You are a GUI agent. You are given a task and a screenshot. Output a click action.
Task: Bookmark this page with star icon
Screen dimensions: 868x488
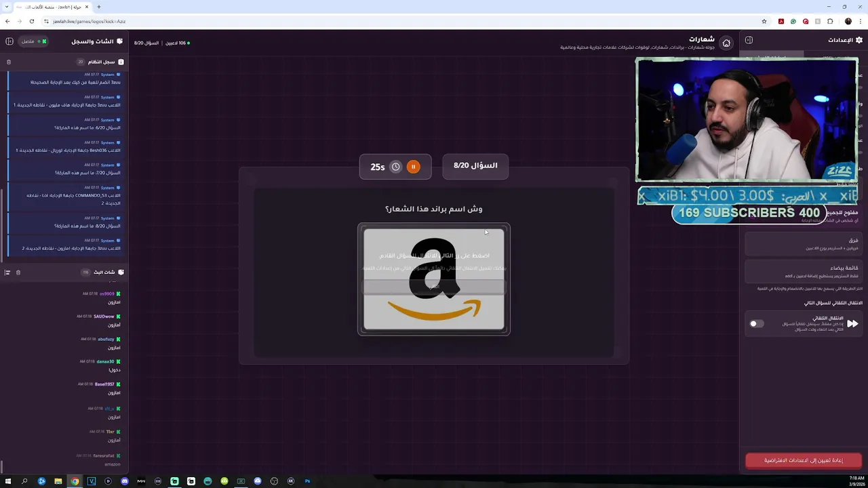[764, 21]
